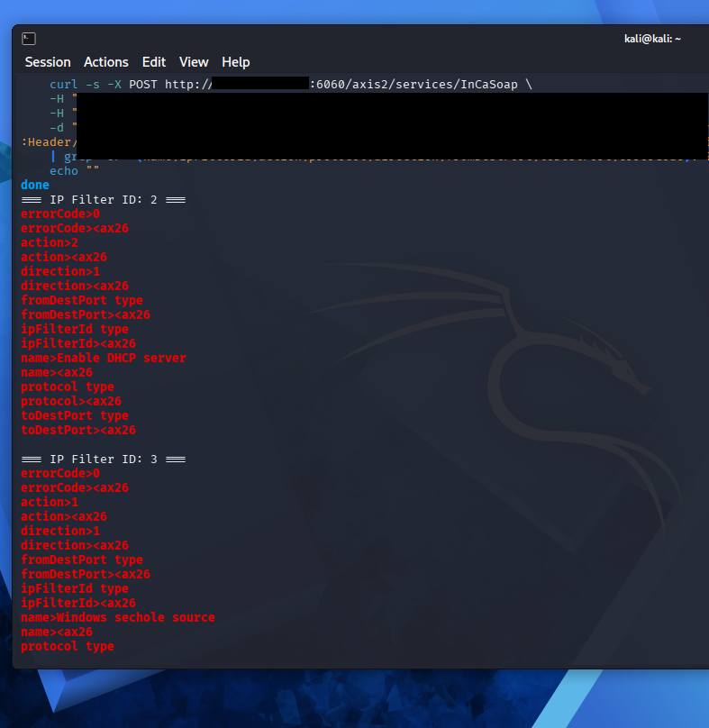Open the Actions menu

106,62
